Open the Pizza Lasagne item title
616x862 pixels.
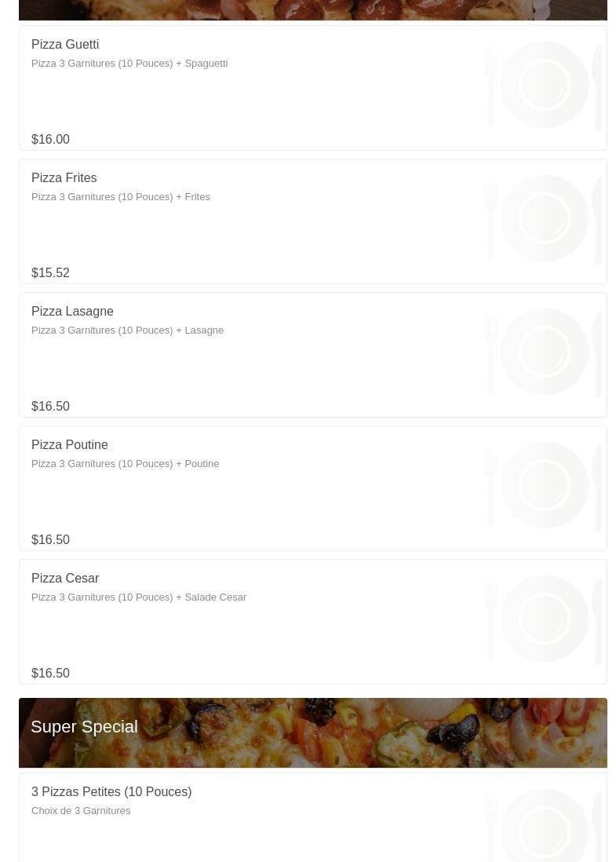(x=72, y=312)
